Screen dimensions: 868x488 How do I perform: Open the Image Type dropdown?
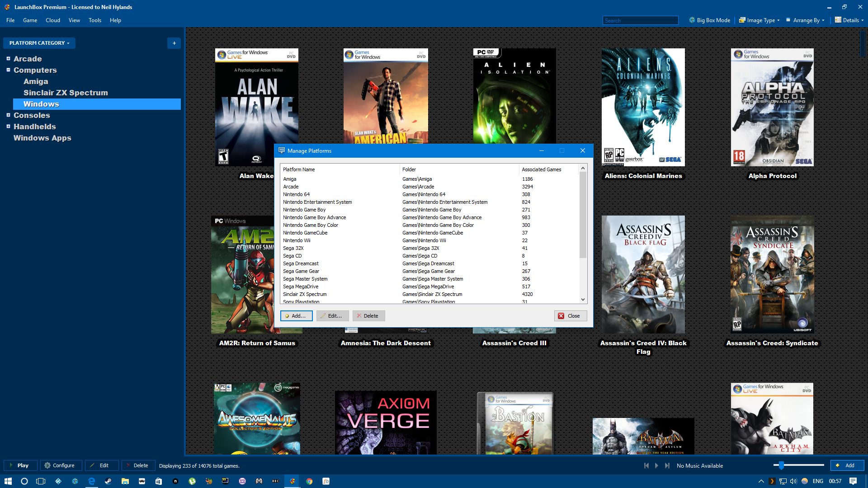[759, 20]
